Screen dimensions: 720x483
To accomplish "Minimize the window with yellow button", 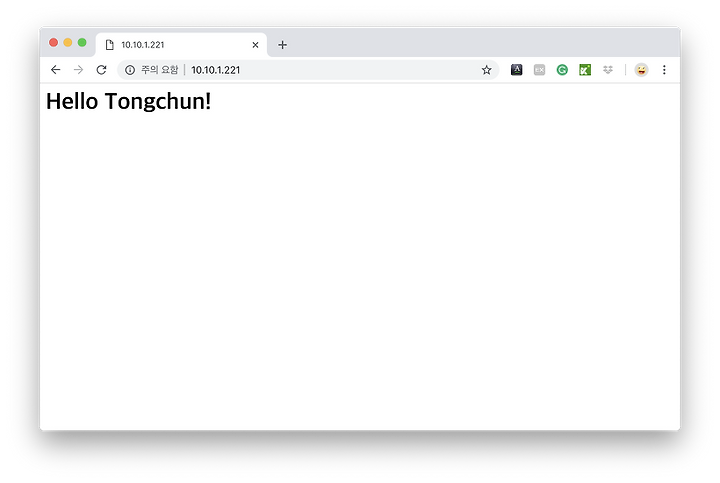I will [x=68, y=43].
